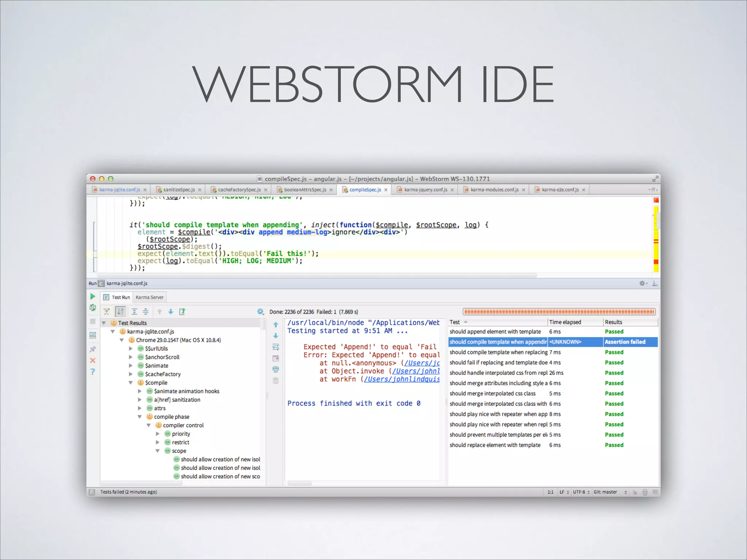Click Hide Run tool window icon

point(655,283)
